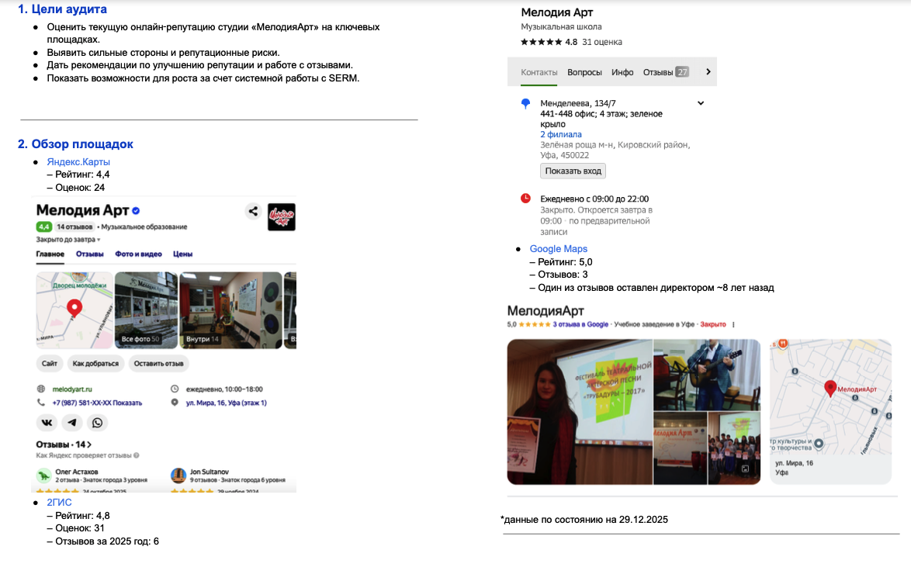Switch to the Отзывы tab in the Yandex card
Image resolution: width=911 pixels, height=588 pixels.
89,254
